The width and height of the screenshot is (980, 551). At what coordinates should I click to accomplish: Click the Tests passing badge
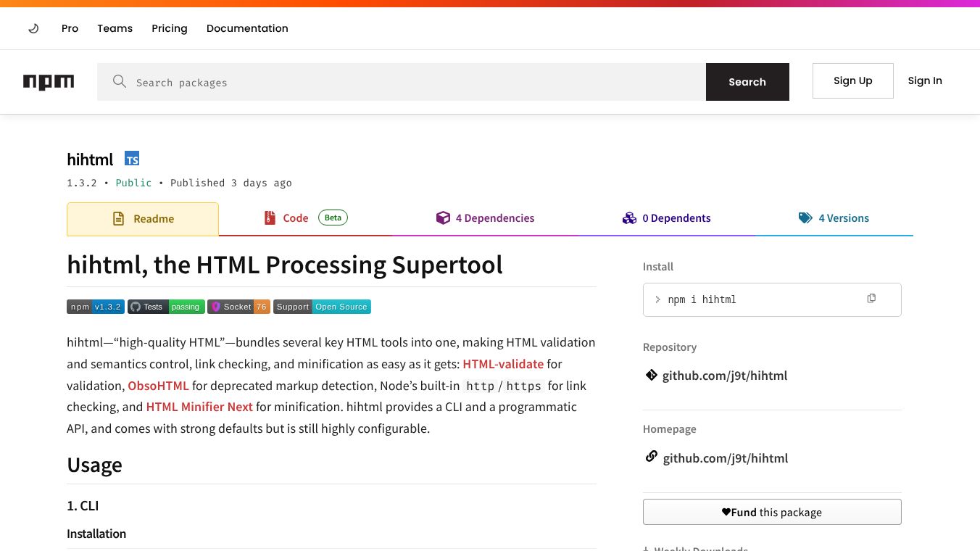[166, 307]
